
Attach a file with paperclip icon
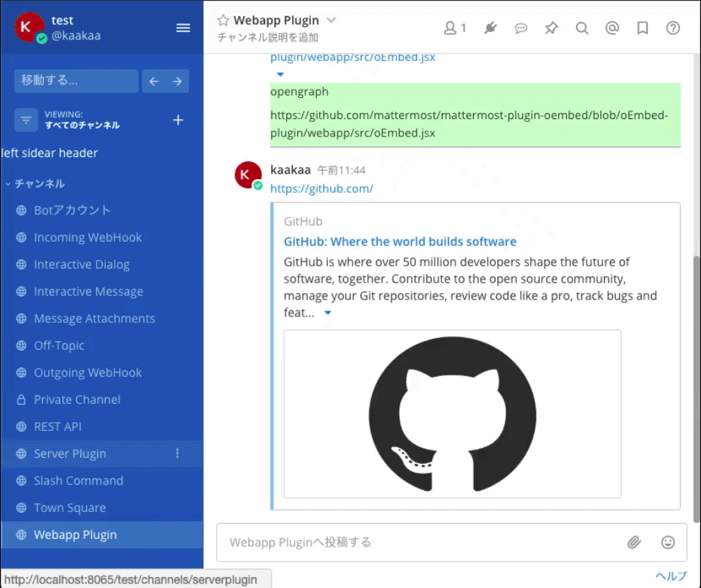tap(634, 543)
